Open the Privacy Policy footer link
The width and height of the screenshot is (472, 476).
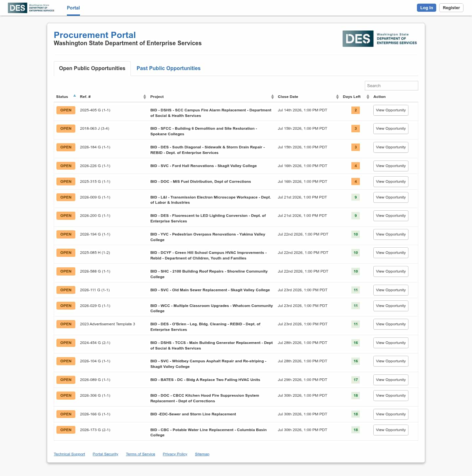point(175,454)
